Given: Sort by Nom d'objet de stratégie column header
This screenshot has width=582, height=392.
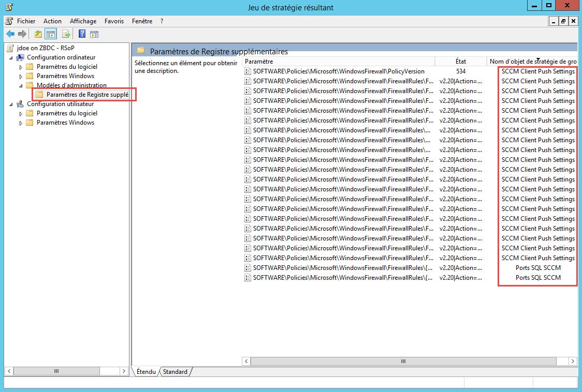Looking at the screenshot, I should click(532, 62).
